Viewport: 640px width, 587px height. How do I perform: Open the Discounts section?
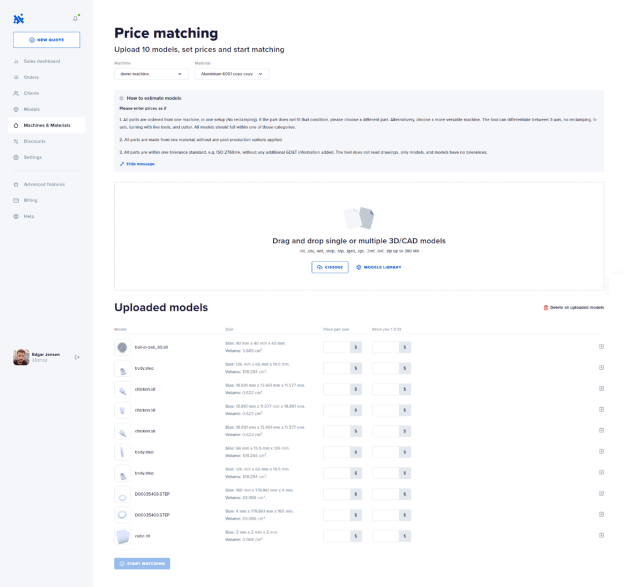[35, 141]
